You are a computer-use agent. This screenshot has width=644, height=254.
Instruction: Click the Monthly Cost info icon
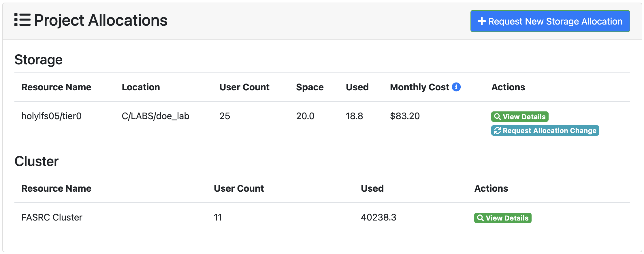456,87
